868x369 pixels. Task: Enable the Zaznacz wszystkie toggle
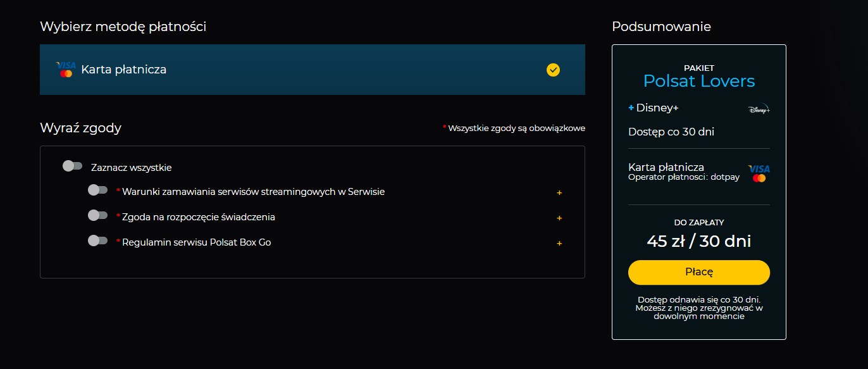71,166
